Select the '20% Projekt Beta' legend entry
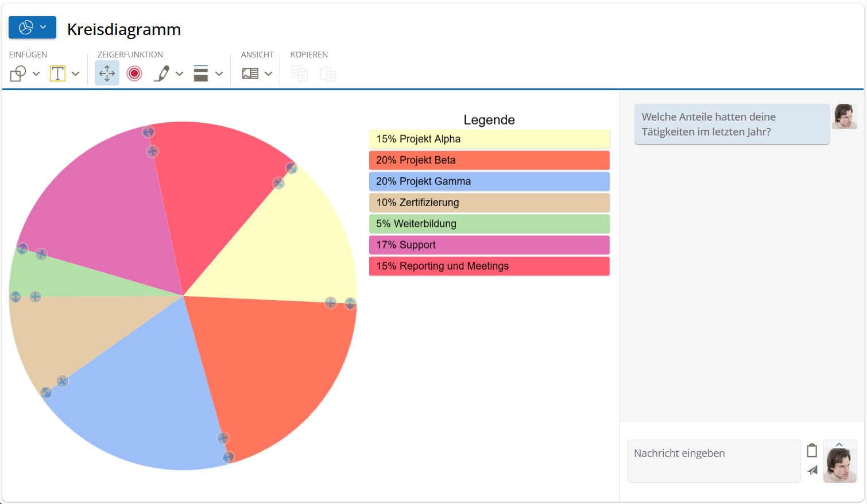 (x=489, y=160)
